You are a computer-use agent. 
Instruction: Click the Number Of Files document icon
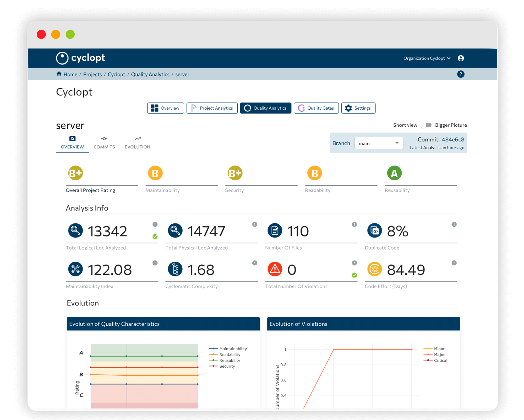pos(275,231)
